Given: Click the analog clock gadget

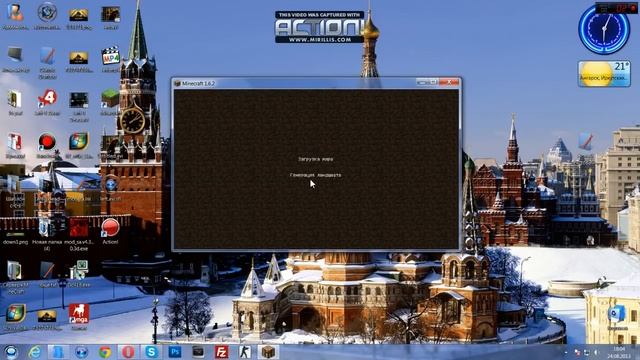Looking at the screenshot, I should (x=604, y=29).
